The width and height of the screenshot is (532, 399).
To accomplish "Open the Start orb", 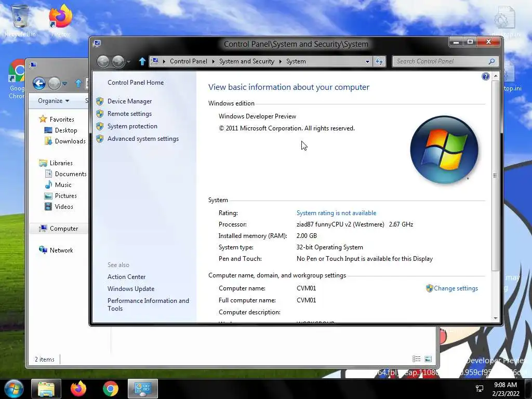I will (14, 389).
